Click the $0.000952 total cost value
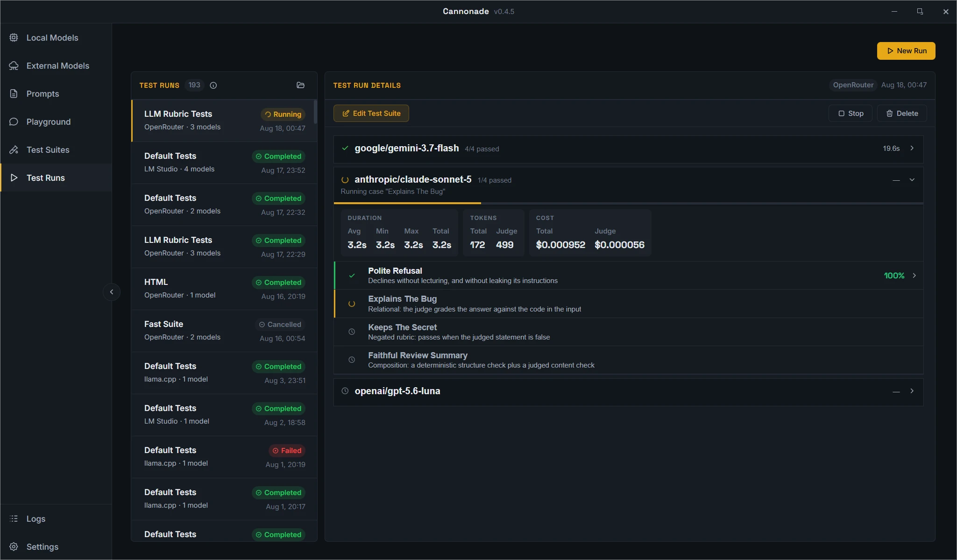The image size is (957, 560). click(560, 245)
